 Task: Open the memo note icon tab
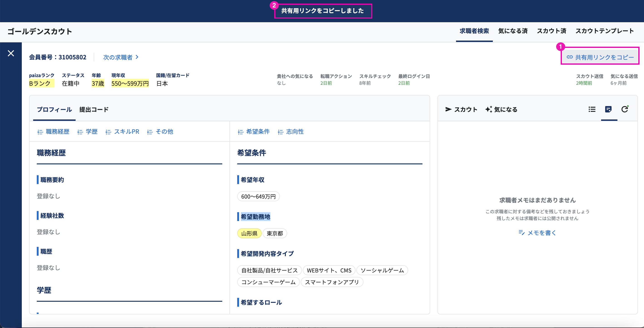pos(608,109)
